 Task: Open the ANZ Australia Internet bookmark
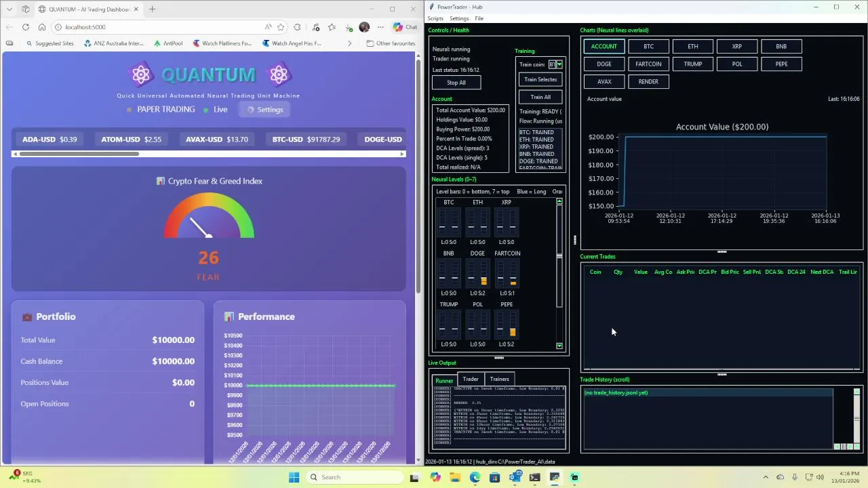[x=114, y=43]
